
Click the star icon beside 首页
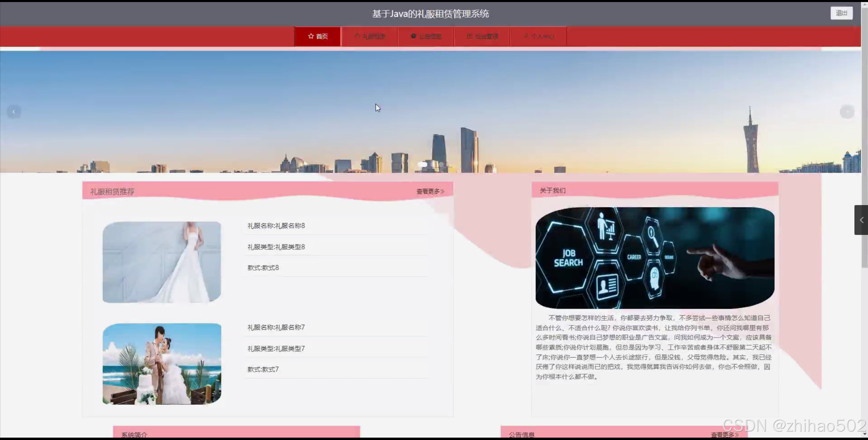point(310,36)
